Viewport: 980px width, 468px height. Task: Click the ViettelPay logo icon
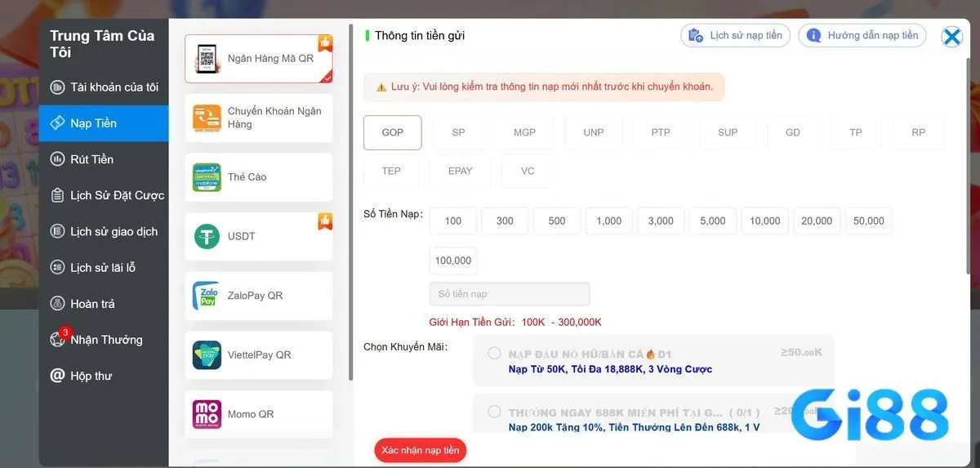click(x=207, y=354)
